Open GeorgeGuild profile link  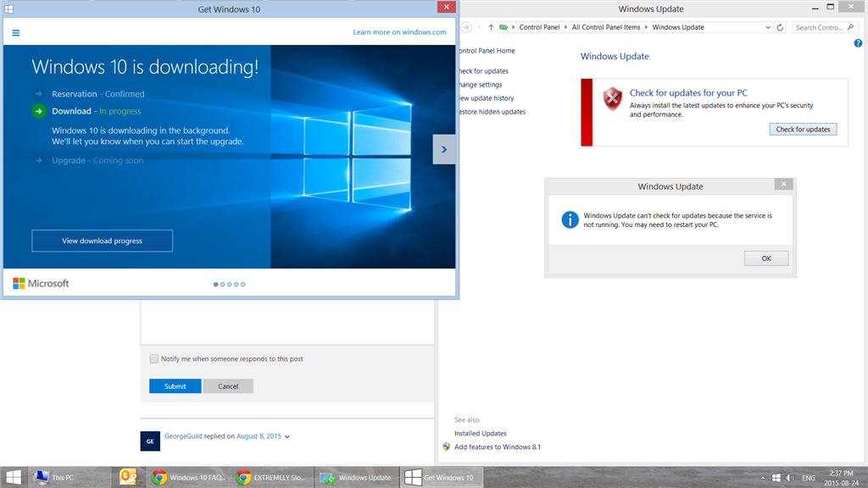pyautogui.click(x=183, y=436)
